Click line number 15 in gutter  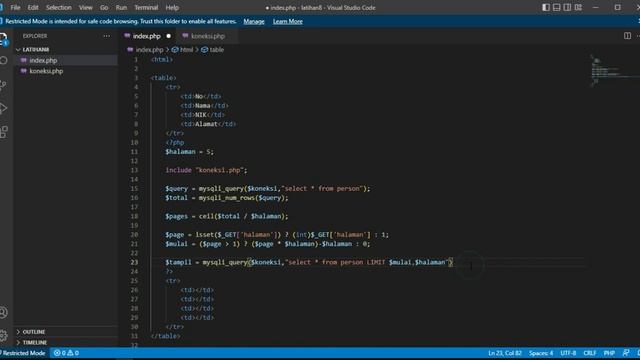[134, 189]
